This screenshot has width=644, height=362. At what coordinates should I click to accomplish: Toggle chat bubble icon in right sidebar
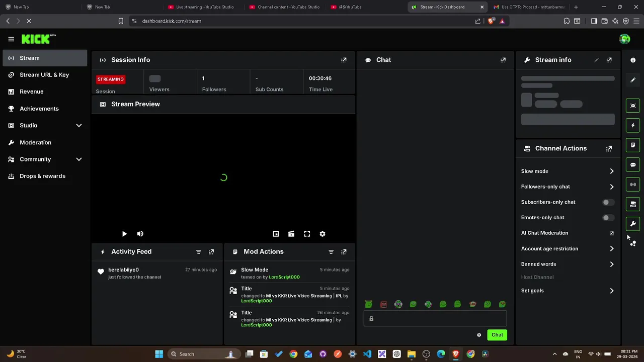click(633, 164)
